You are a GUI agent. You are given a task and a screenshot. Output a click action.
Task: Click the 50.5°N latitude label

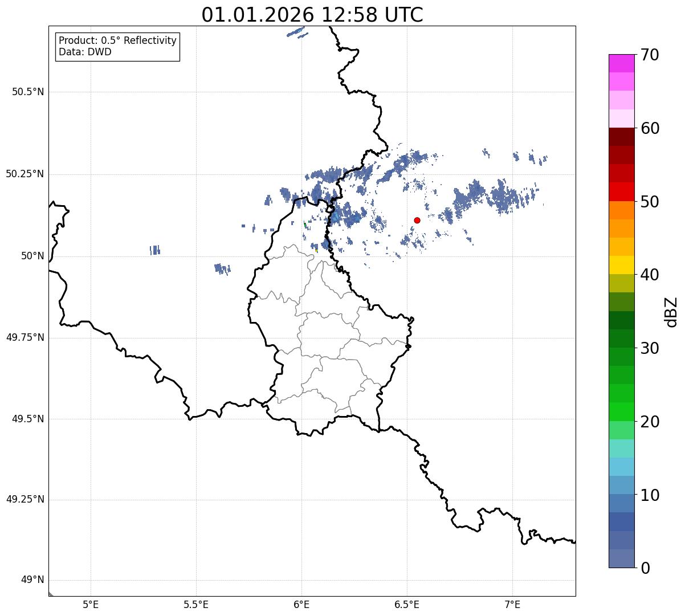coord(27,92)
